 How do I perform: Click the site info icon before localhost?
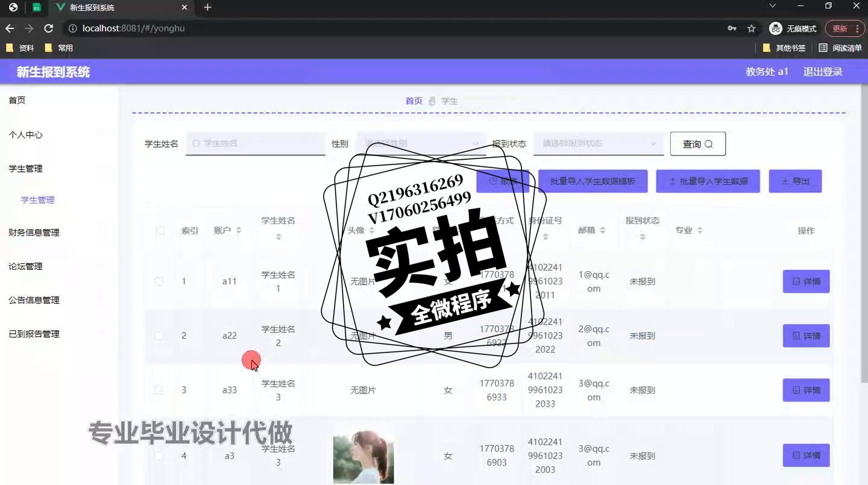(x=72, y=28)
